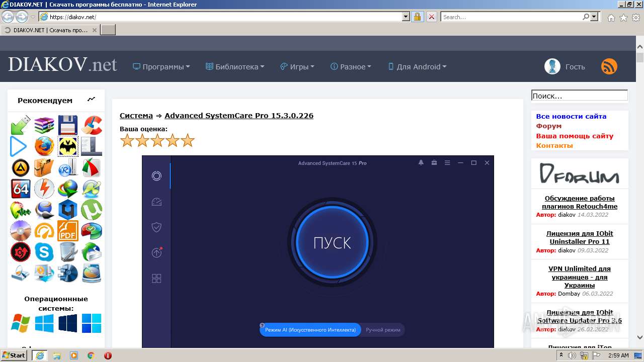644x362 pixels.
Task: Open the trash bin with wrench icon
Action: point(68,252)
